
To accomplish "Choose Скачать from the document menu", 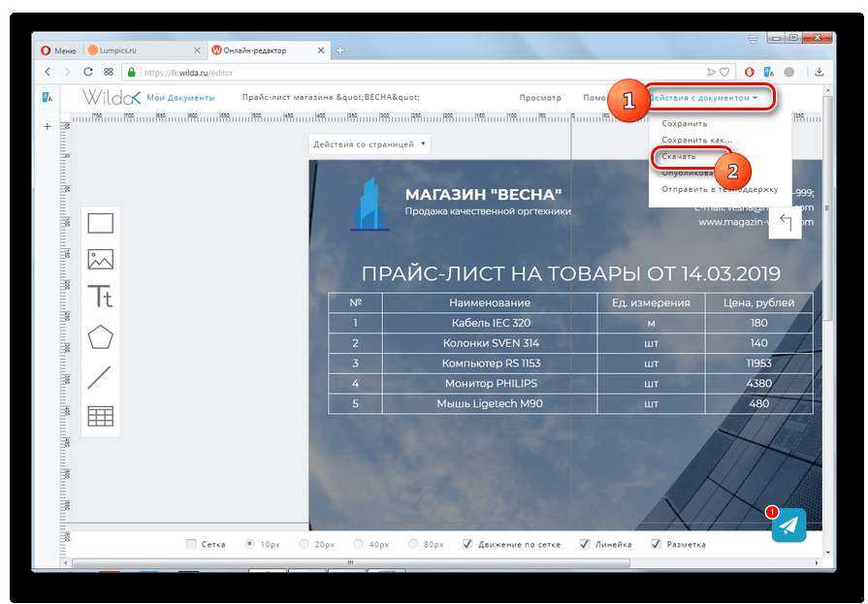I will (x=679, y=156).
